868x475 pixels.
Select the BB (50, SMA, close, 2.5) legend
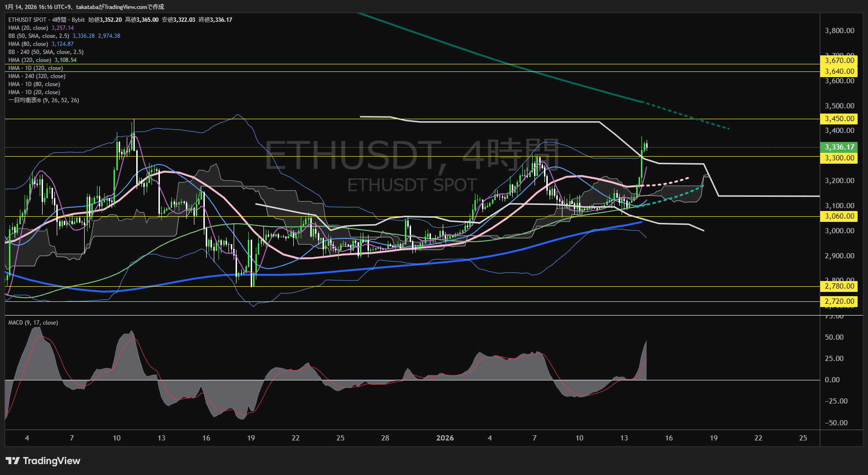tap(39, 36)
